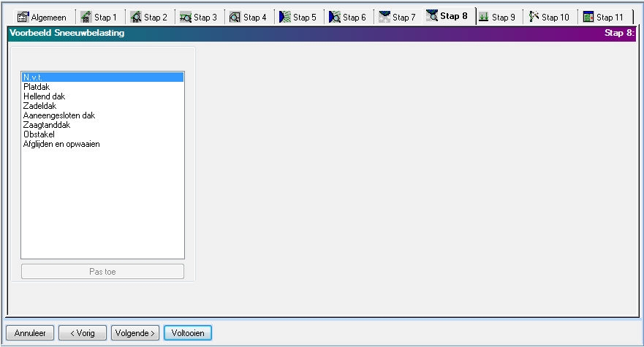The image size is (644, 347).
Task: Open the Stap 11 tab label
Action: coord(610,18)
